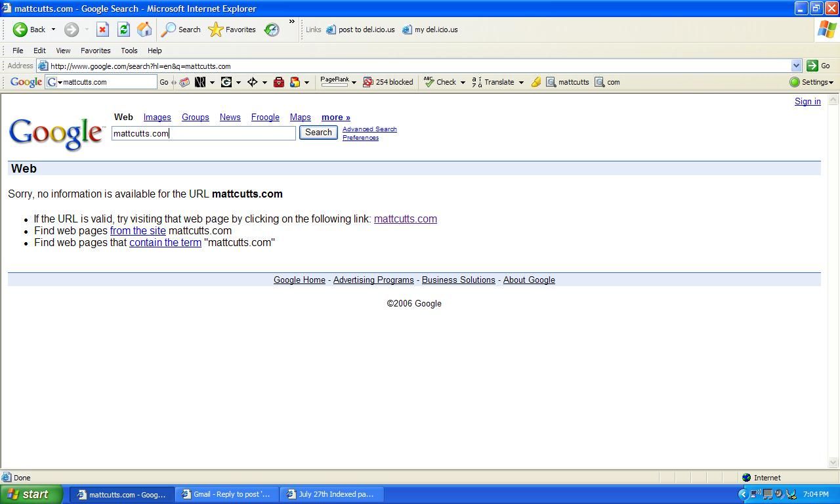Click the grayed-out Forward arrow icon
The height and width of the screenshot is (504, 840).
pyautogui.click(x=72, y=30)
